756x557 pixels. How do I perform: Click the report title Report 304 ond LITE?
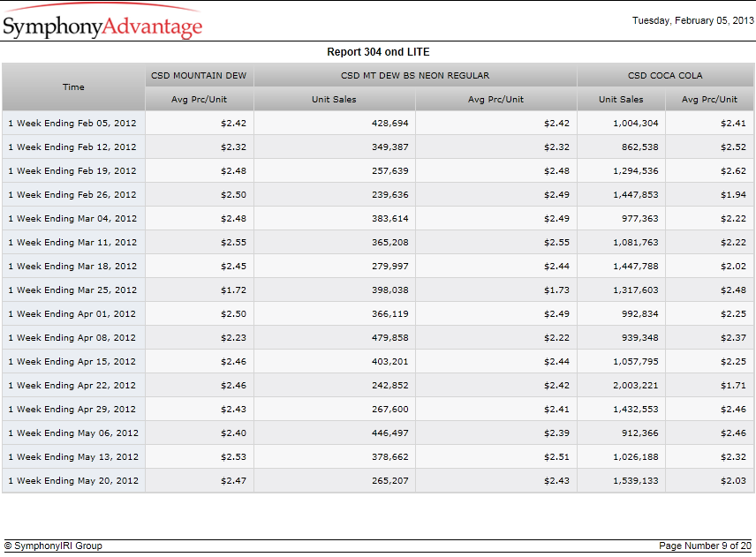click(x=378, y=52)
